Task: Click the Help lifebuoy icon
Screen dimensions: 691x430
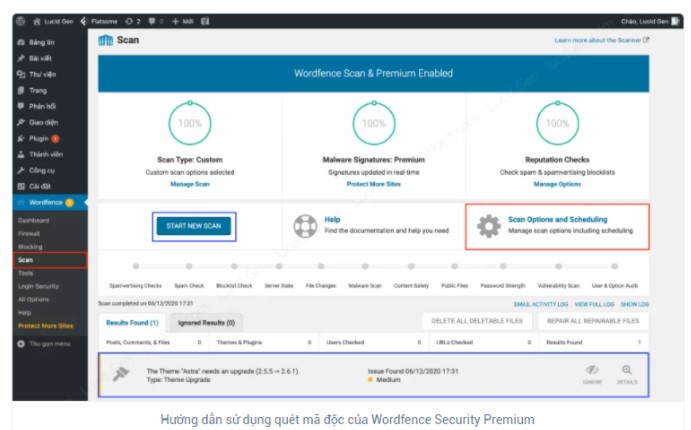Action: click(x=305, y=226)
